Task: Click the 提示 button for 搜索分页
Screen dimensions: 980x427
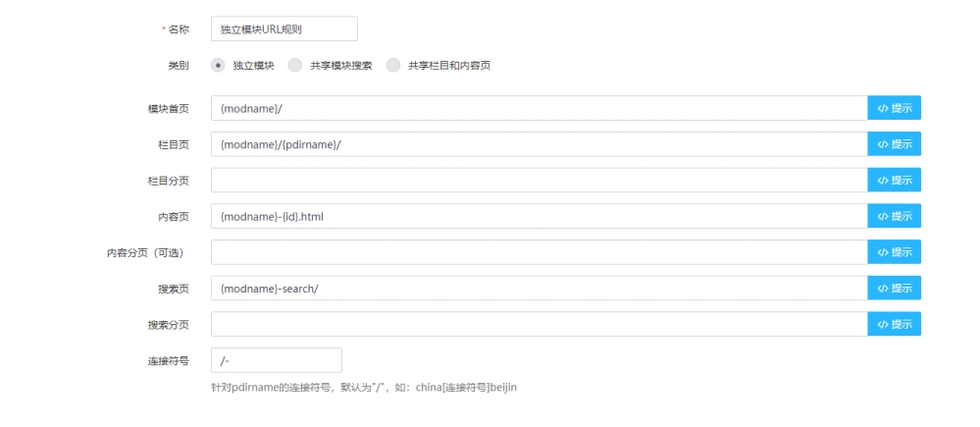Action: point(894,324)
